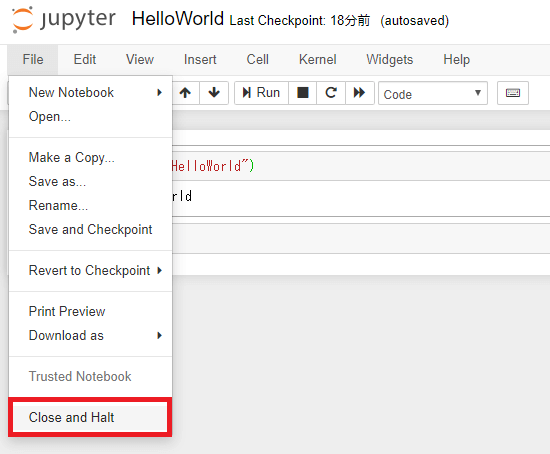This screenshot has height=454, width=550.
Task: Restart the kernel with the circular arrow icon
Action: point(331,93)
